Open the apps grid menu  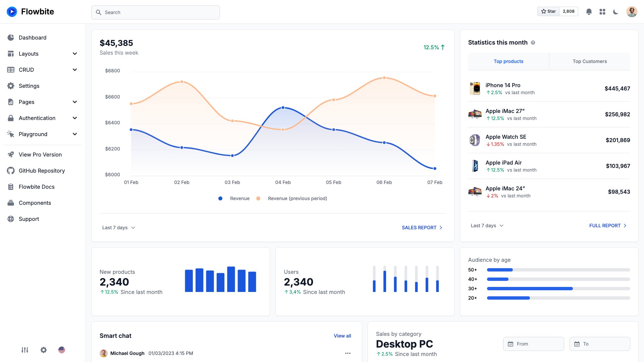(x=602, y=11)
